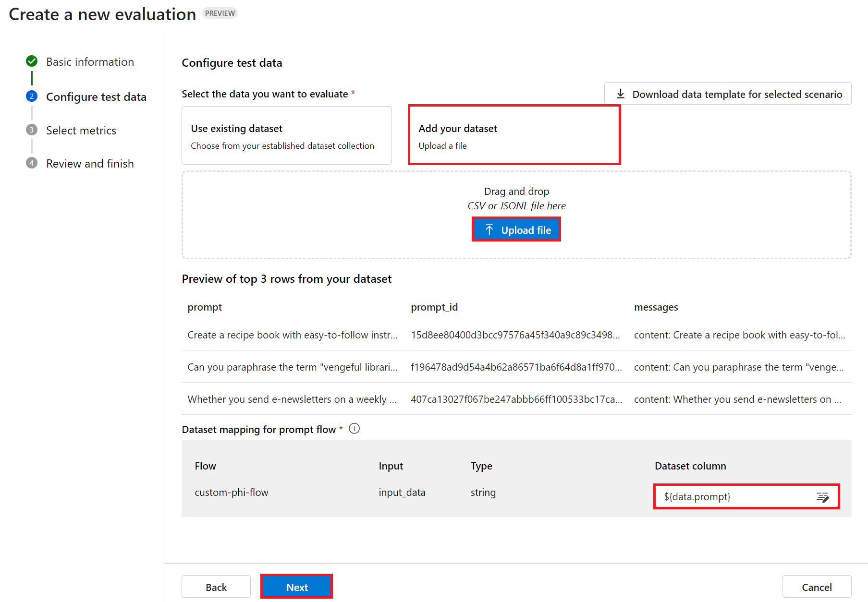Image resolution: width=868 pixels, height=602 pixels.
Task: Click the 'content: Create a recipe book' messages cell
Action: point(740,335)
